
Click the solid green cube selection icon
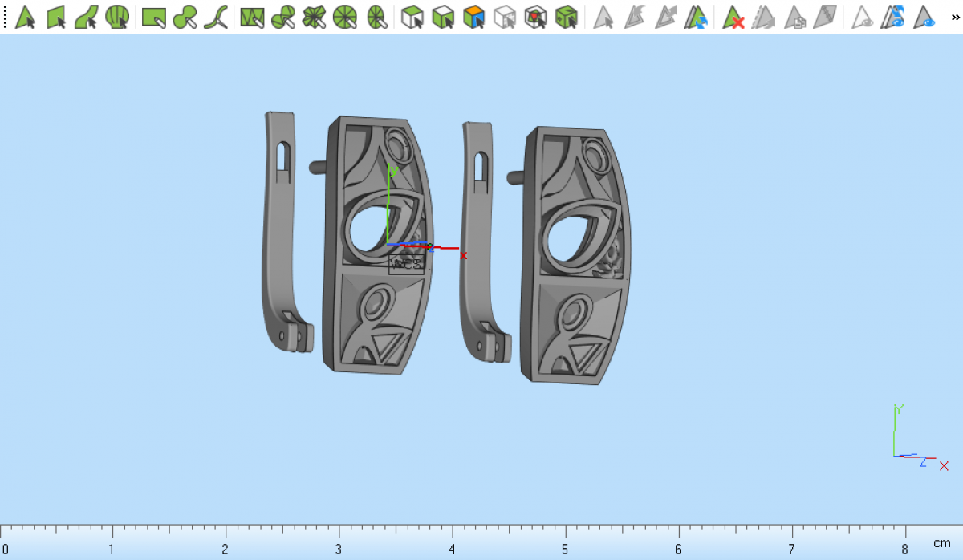point(567,17)
